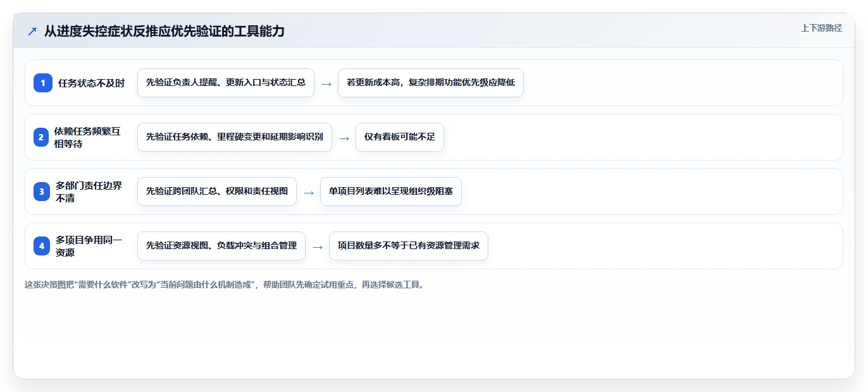Image resolution: width=868 pixels, height=392 pixels.
Task: Click the 多项目争用同一资源 label
Action: click(89, 246)
